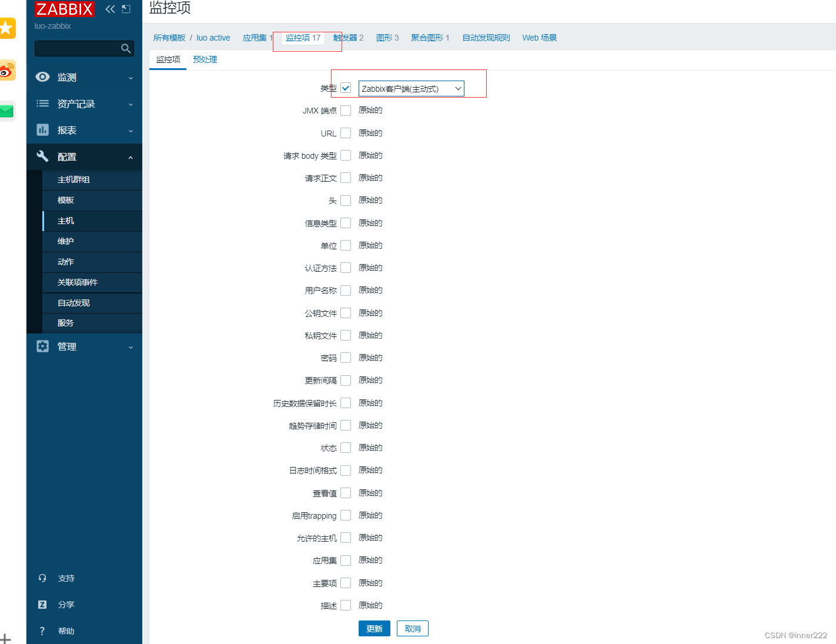The height and width of the screenshot is (644, 836).
Task: Open the Zabbix客户端(主动式) type dropdown
Action: (412, 89)
